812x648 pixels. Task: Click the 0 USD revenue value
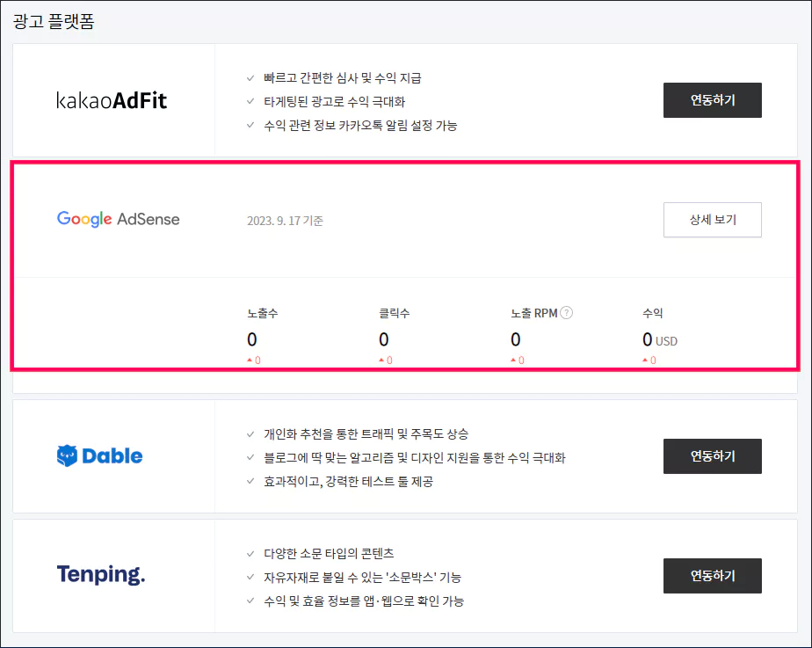(660, 339)
